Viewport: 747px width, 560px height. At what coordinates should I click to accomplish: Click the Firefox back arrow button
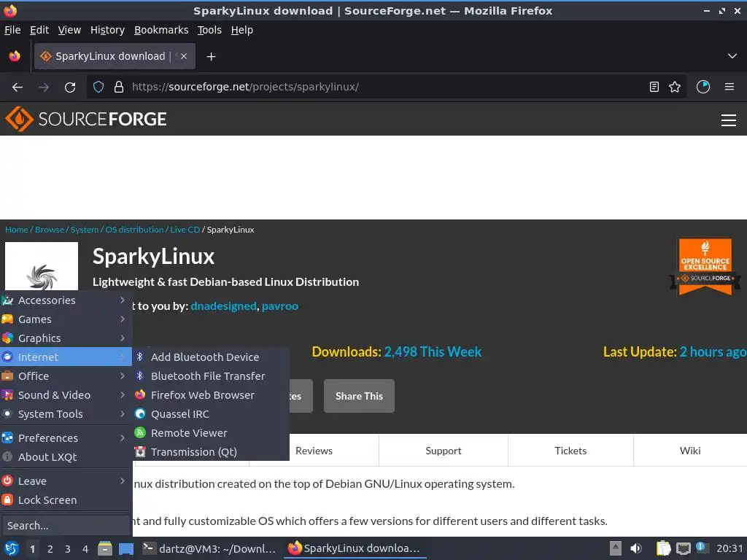(x=18, y=87)
